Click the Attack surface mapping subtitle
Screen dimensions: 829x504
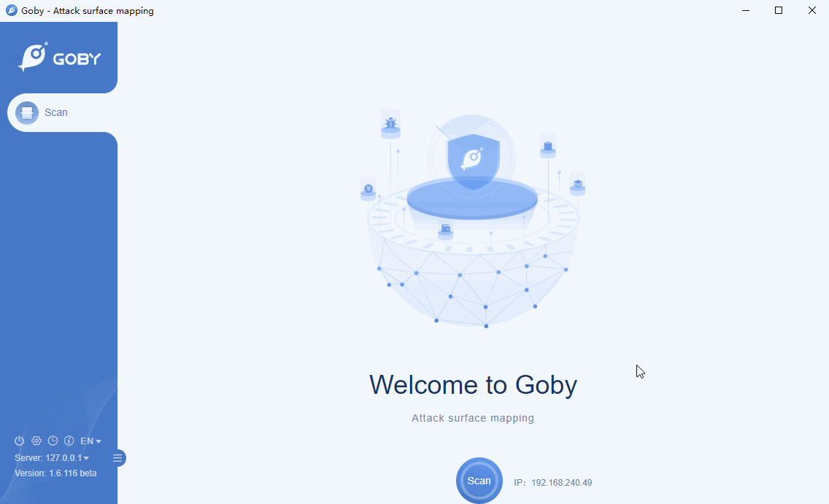[473, 418]
